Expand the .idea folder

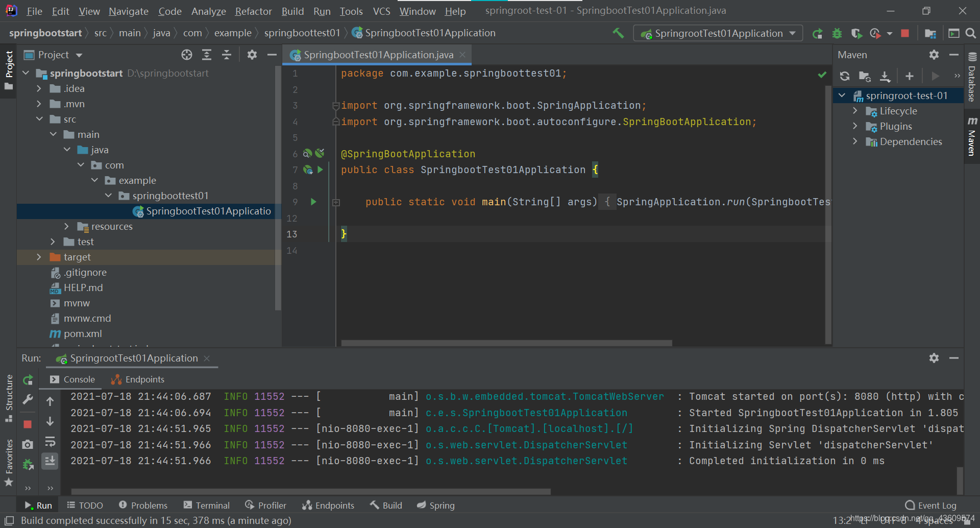click(x=39, y=88)
